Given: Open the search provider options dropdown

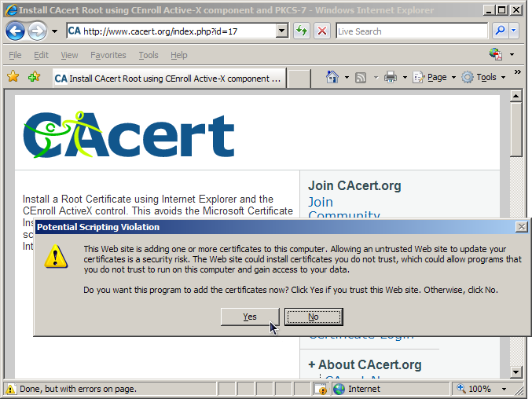Looking at the screenshot, I should [x=514, y=31].
